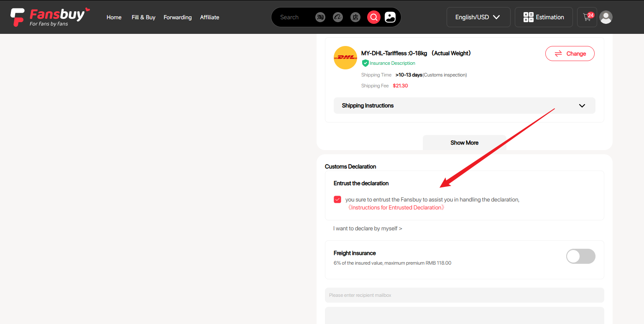Click the >10-13 days shipping time
This screenshot has height=324, width=644.
point(409,75)
